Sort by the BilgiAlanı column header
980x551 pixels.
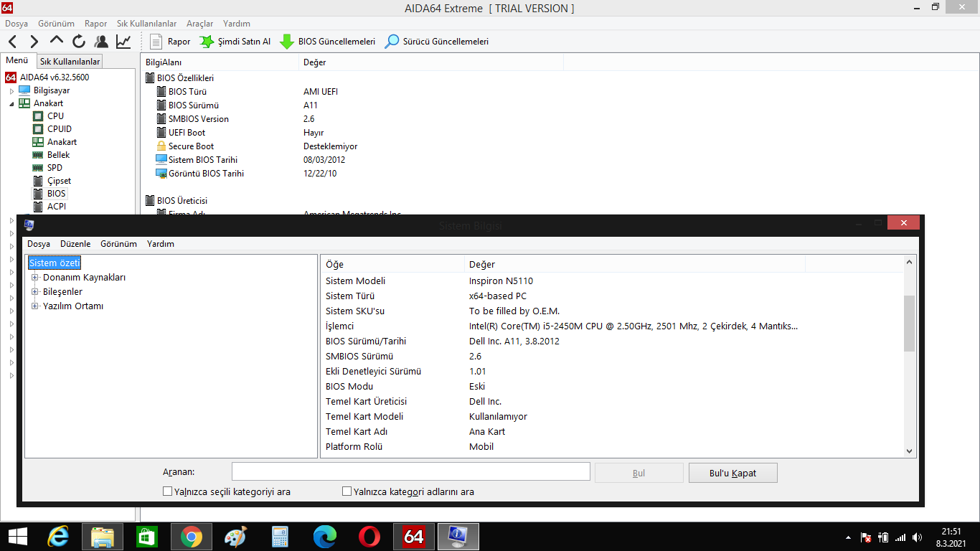tap(220, 62)
